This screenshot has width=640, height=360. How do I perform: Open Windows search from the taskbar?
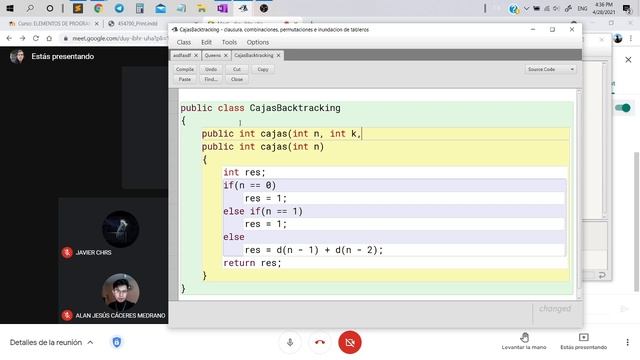click(x=30, y=8)
